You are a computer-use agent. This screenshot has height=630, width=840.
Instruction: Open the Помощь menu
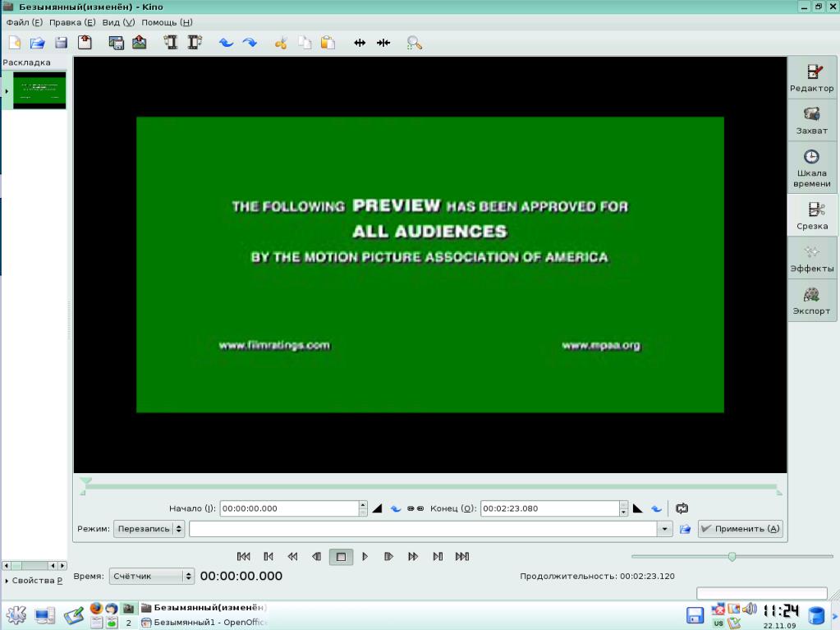coord(167,22)
